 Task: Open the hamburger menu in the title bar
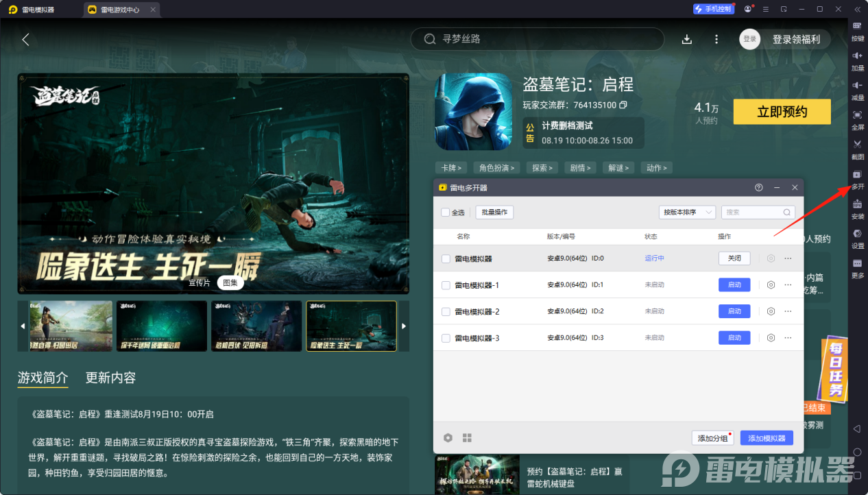[x=766, y=9]
